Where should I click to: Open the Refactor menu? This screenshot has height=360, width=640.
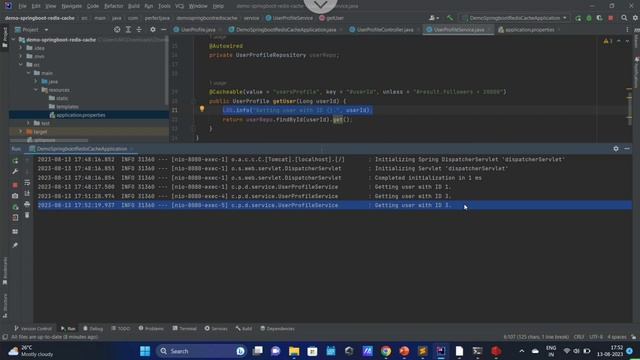click(113, 6)
